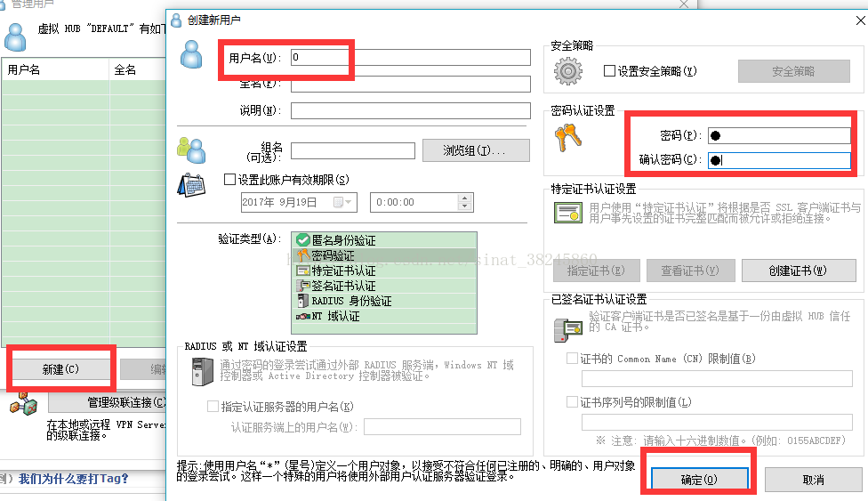868x501 pixels.
Task: Check 证书的 Common Name 限制值 box
Action: coord(572,359)
